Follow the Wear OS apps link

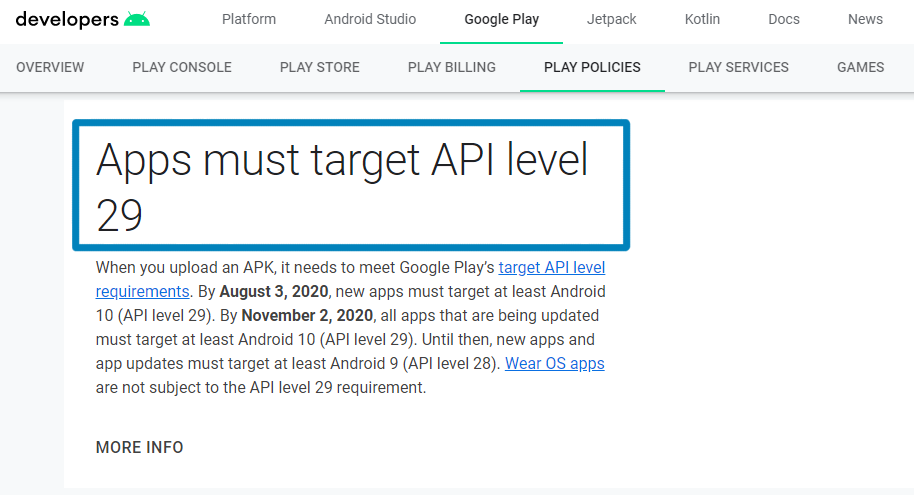coord(554,364)
